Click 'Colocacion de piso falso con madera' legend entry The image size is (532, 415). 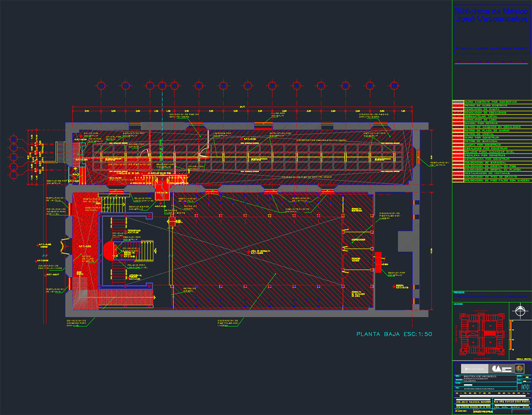coord(497,180)
